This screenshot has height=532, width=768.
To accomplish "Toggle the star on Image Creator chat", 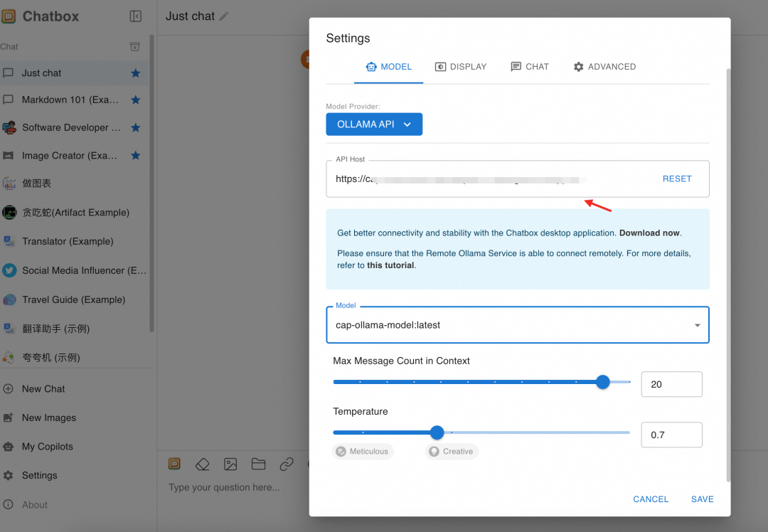I will [136, 155].
